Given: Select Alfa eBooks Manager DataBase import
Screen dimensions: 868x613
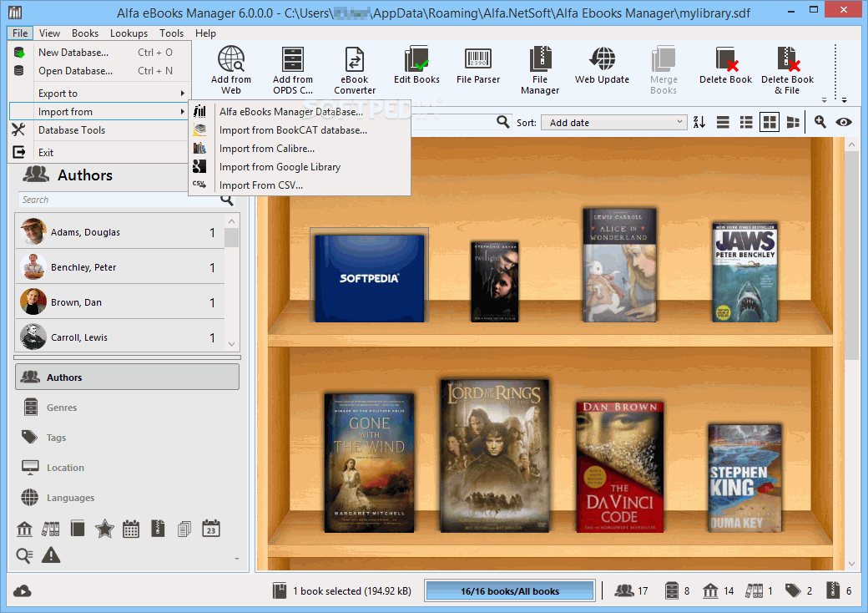Looking at the screenshot, I should tap(300, 111).
